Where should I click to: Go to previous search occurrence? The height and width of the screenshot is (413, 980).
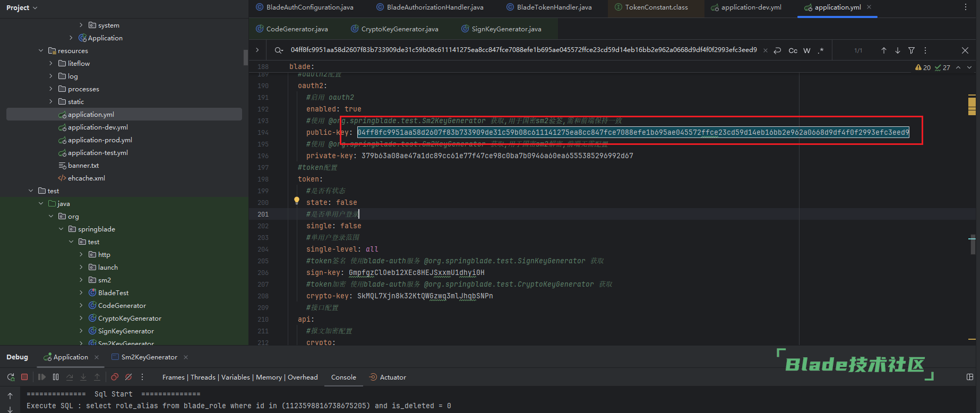click(884, 50)
